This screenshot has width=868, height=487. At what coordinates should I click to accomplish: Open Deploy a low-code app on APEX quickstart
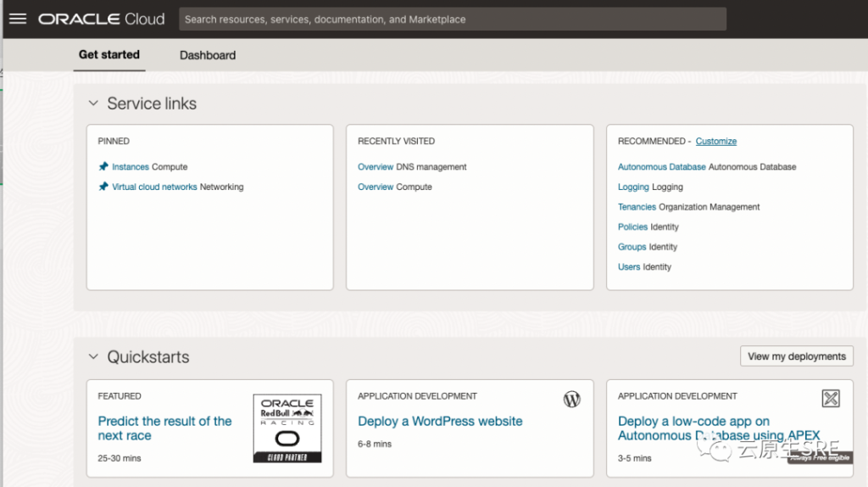tap(719, 428)
